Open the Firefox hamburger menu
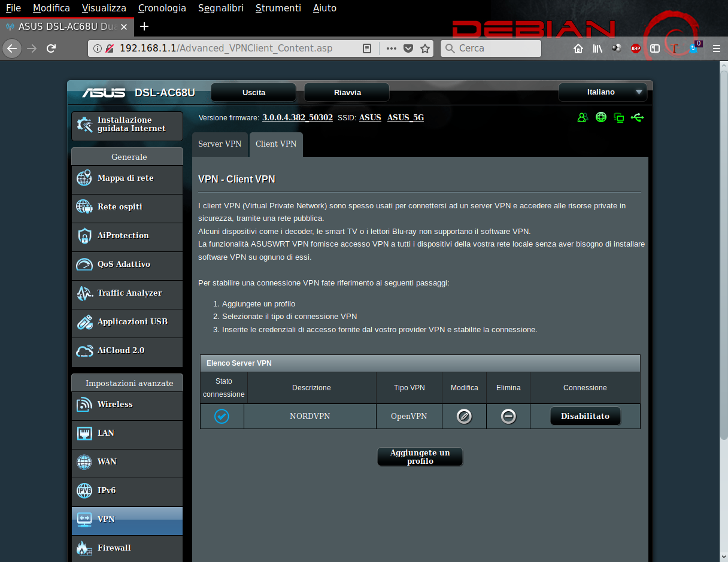Viewport: 728px width, 562px height. tap(716, 48)
